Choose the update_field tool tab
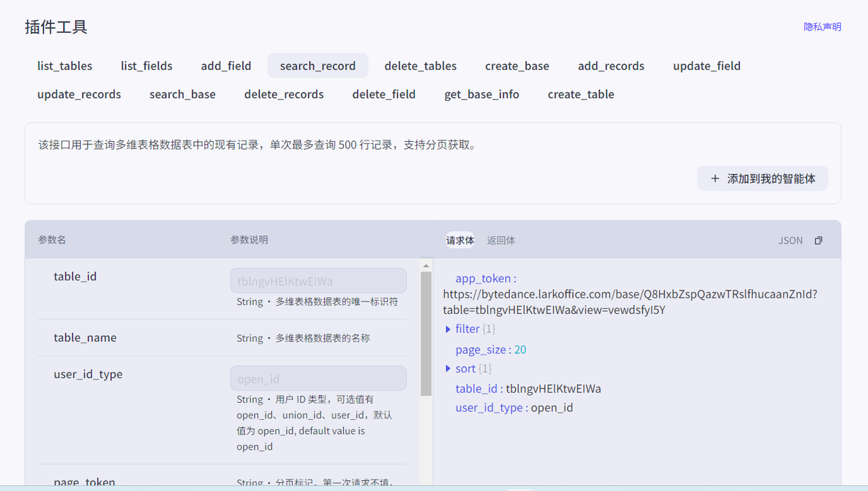The image size is (868, 491). coord(707,66)
